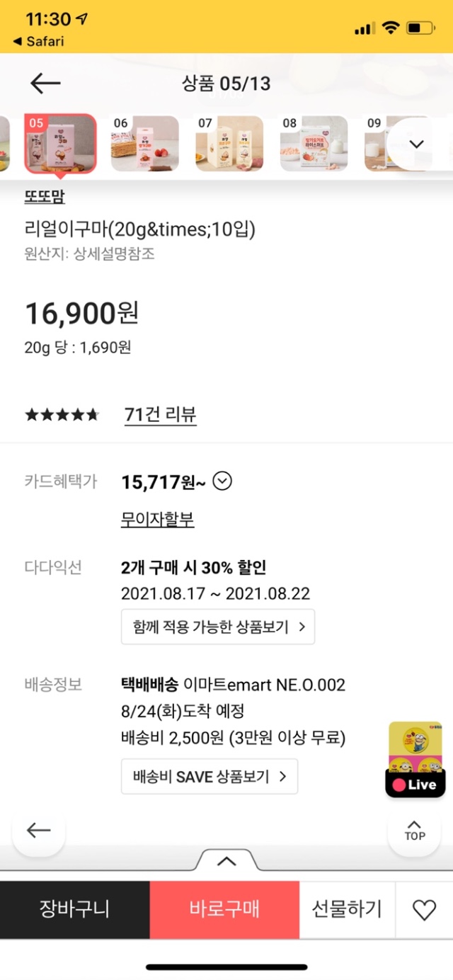
Task: Expand the product thumbnail list chevron
Action: [x=417, y=144]
